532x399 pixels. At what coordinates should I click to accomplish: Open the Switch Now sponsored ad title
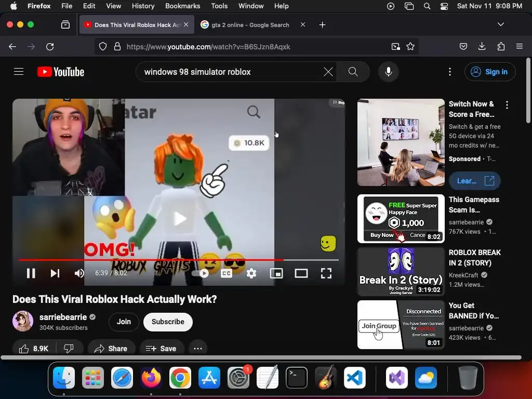click(x=472, y=109)
